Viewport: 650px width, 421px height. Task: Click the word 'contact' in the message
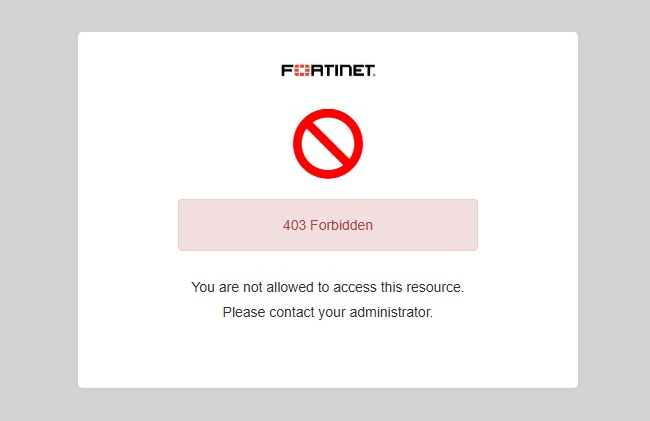pyautogui.click(x=291, y=312)
